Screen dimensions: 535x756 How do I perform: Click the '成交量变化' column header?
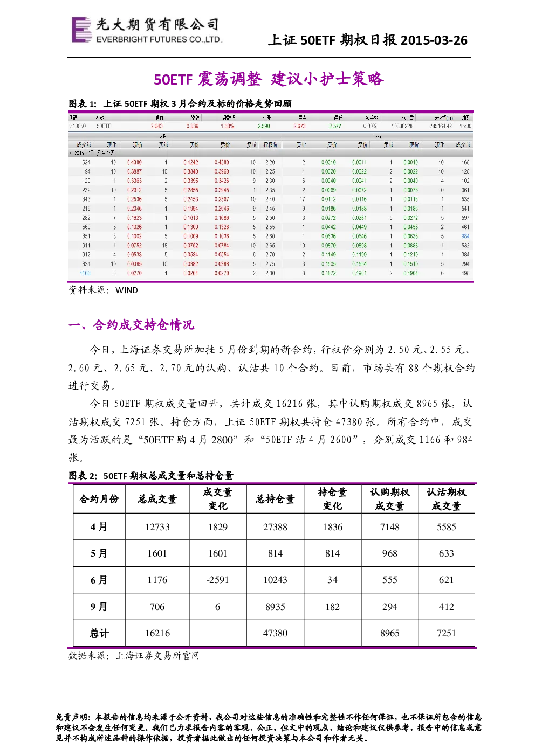[x=218, y=499]
